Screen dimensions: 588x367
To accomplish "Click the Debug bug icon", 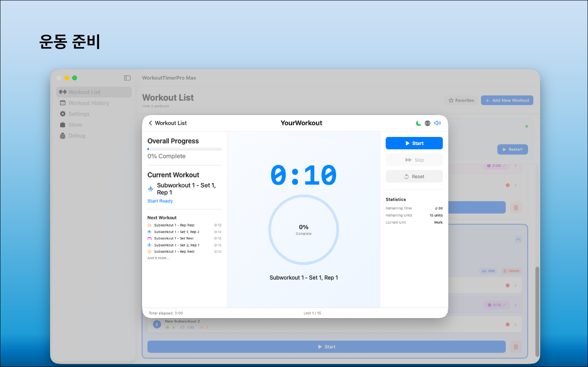I will tap(63, 136).
